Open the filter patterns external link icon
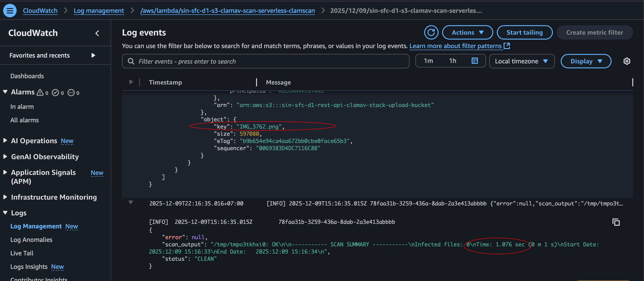Viewport: 644px width, 281px height. (507, 46)
